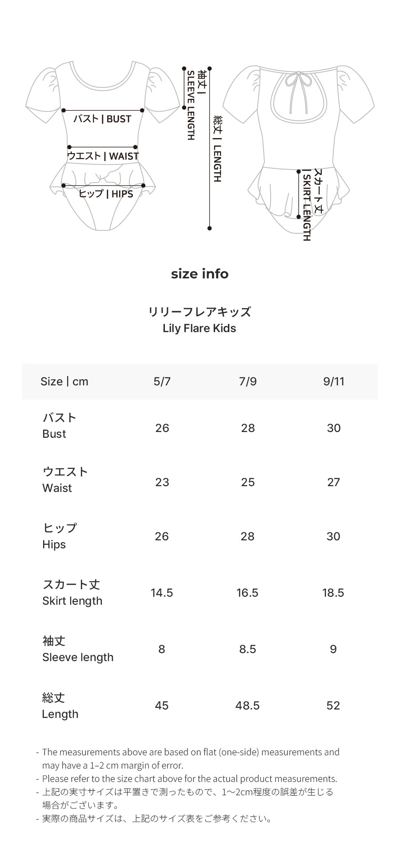Image resolution: width=400 pixels, height=868 pixels.
Task: Select the HIPS measurement label on diagram
Action: 106,194
